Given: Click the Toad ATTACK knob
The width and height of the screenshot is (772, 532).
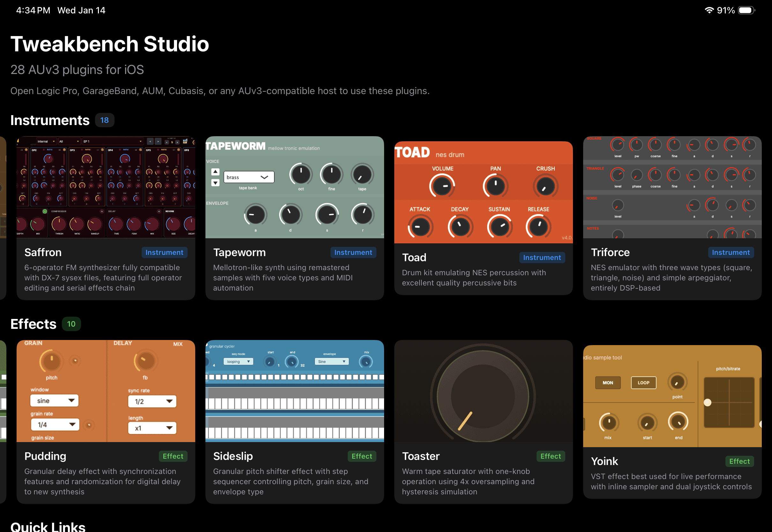Looking at the screenshot, I should click(x=420, y=227).
